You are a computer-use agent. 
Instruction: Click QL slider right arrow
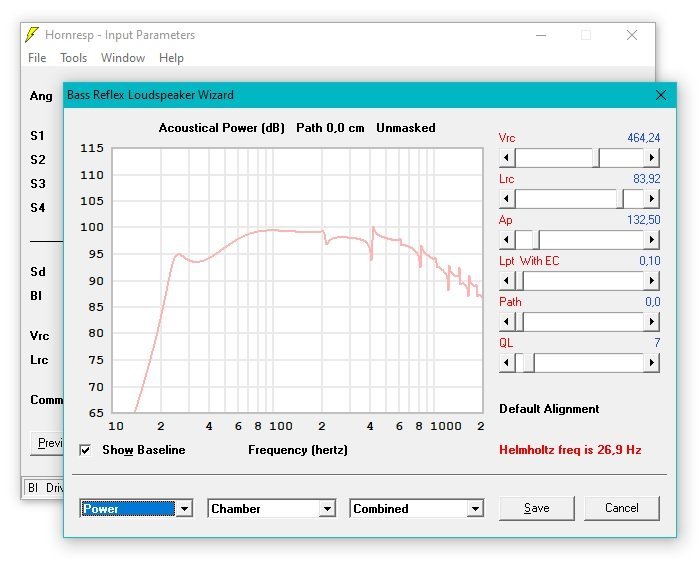pyautogui.click(x=651, y=363)
